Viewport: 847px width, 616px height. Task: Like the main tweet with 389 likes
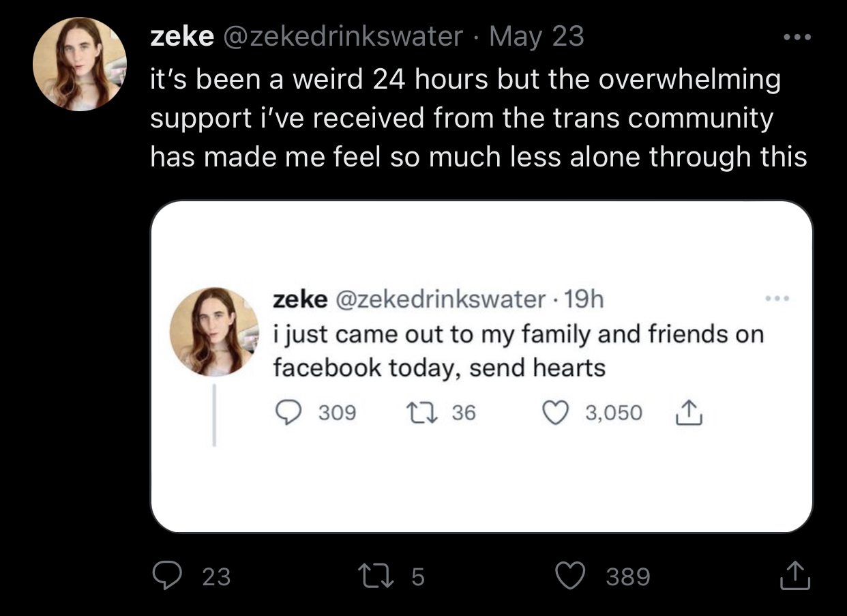pos(573,576)
